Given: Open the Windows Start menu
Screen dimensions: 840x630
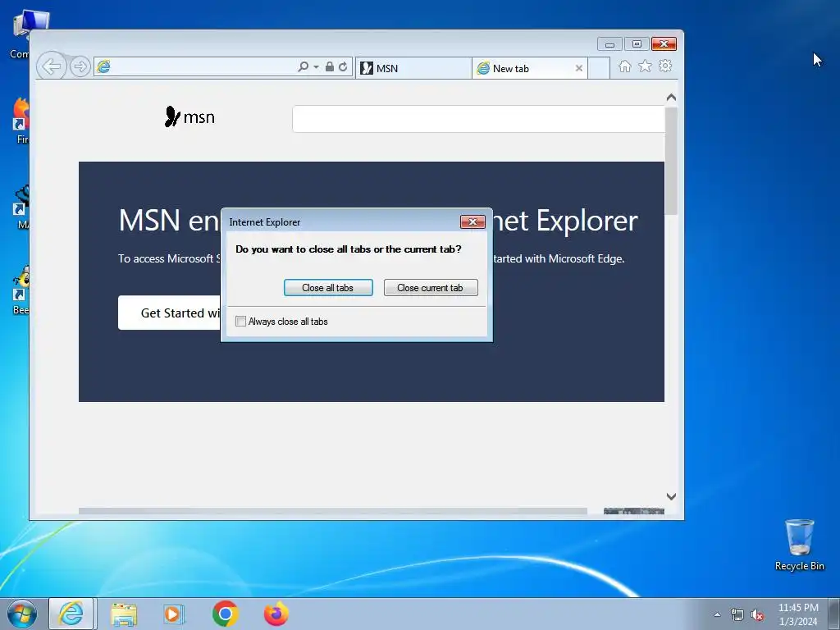Looking at the screenshot, I should [x=22, y=614].
